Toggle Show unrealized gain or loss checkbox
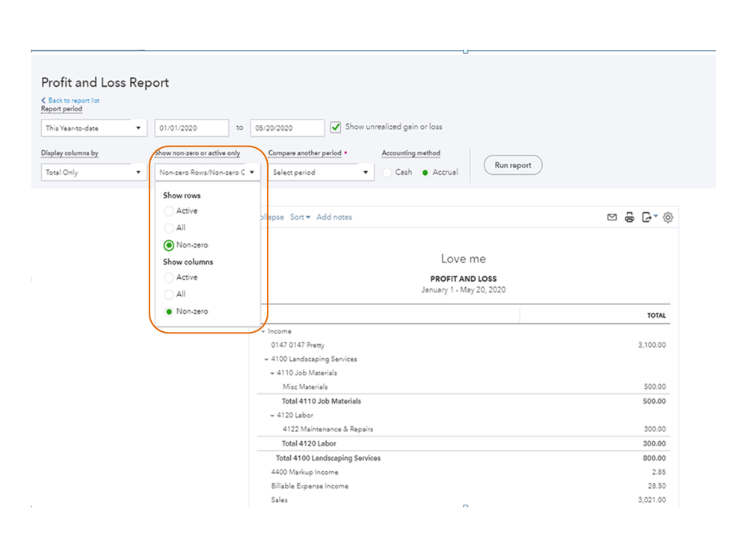This screenshot has width=747, height=560. click(336, 127)
